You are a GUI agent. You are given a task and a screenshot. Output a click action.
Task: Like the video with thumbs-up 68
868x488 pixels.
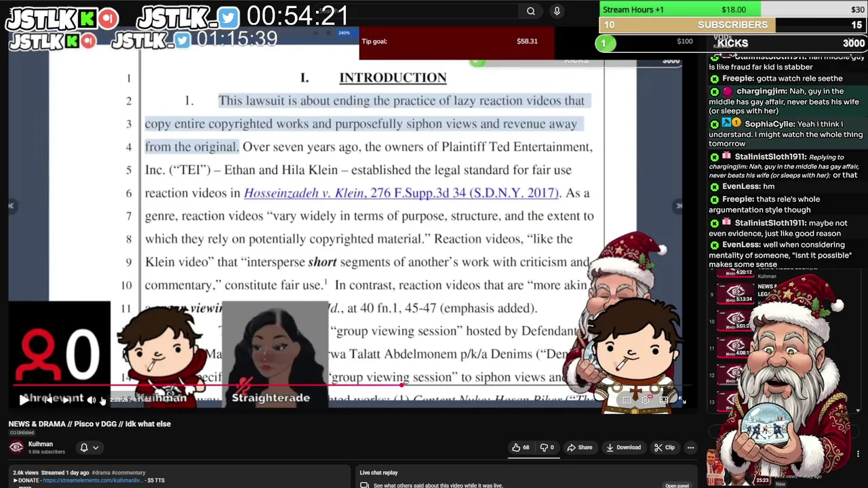pos(521,447)
